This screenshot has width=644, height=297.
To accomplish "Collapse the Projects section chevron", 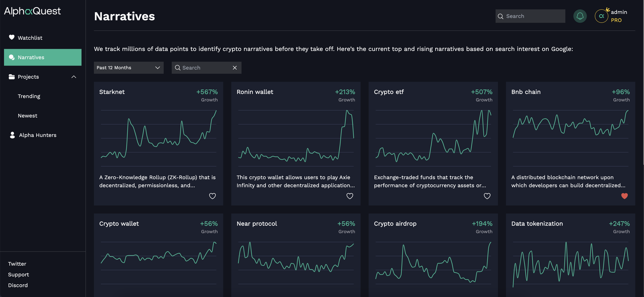I will (x=74, y=77).
